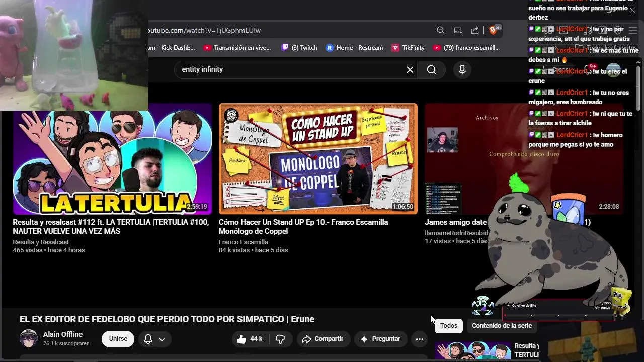Image resolution: width=644 pixels, height=362 pixels.
Task: Activate voice search microphone icon
Action: pos(462,70)
